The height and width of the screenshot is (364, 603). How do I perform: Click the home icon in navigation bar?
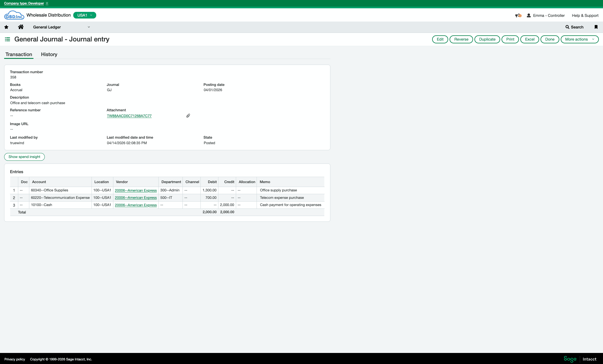[21, 27]
